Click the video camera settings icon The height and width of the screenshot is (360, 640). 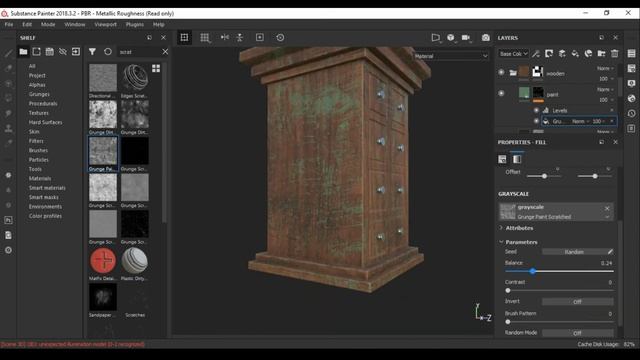(x=466, y=38)
